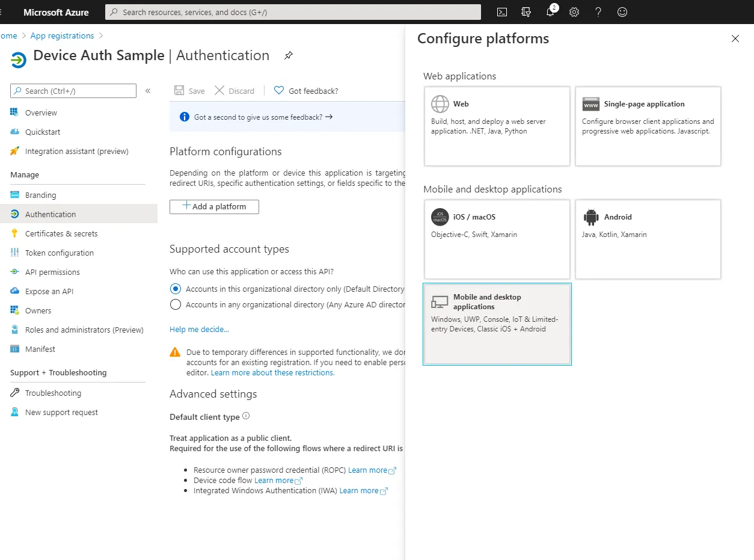This screenshot has width=754, height=560.
Task: Open the Integrated Windows Authentication Learn more link
Action: (x=364, y=491)
